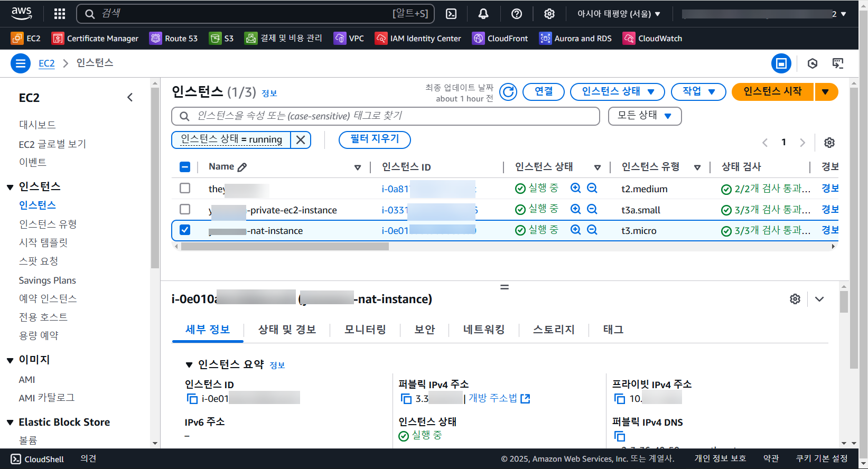868x469 pixels.
Task: Uncheck the nat-instance checkbox
Action: pyautogui.click(x=185, y=230)
